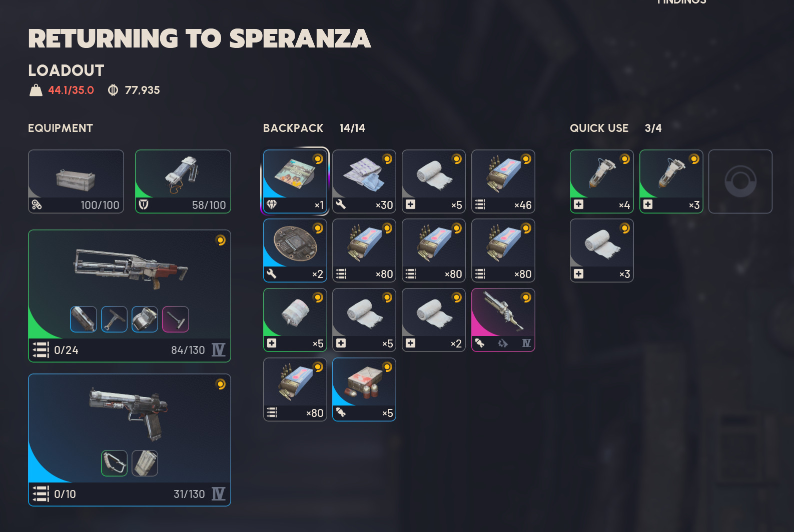Click the shield item showing 58/100
The height and width of the screenshot is (532, 794).
[x=183, y=181]
